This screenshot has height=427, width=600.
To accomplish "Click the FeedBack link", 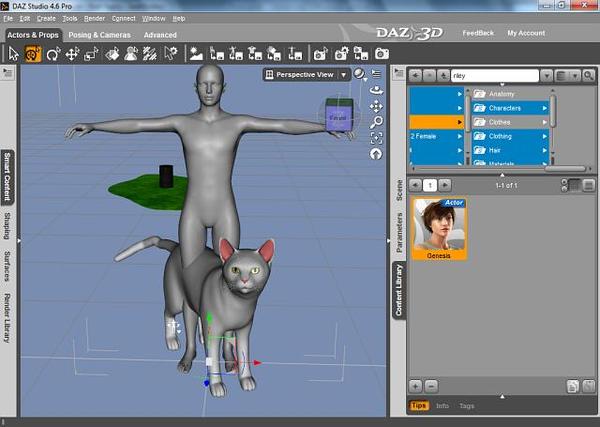I will (478, 33).
